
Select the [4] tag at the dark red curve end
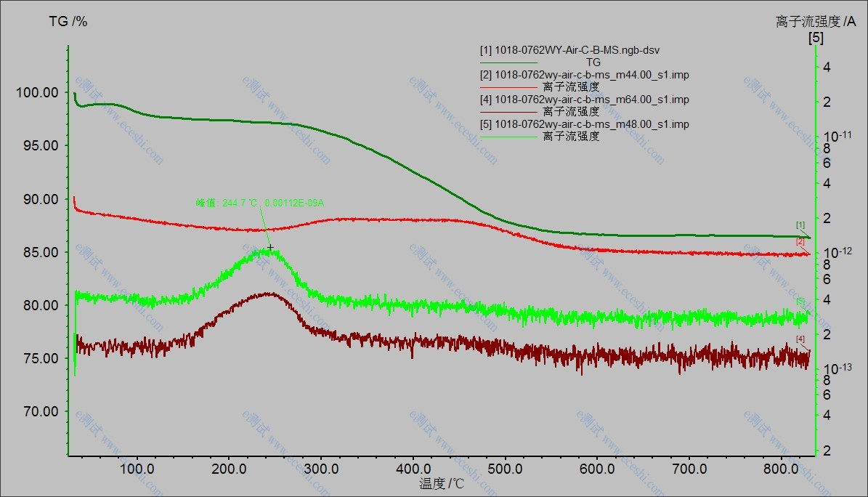[800, 339]
